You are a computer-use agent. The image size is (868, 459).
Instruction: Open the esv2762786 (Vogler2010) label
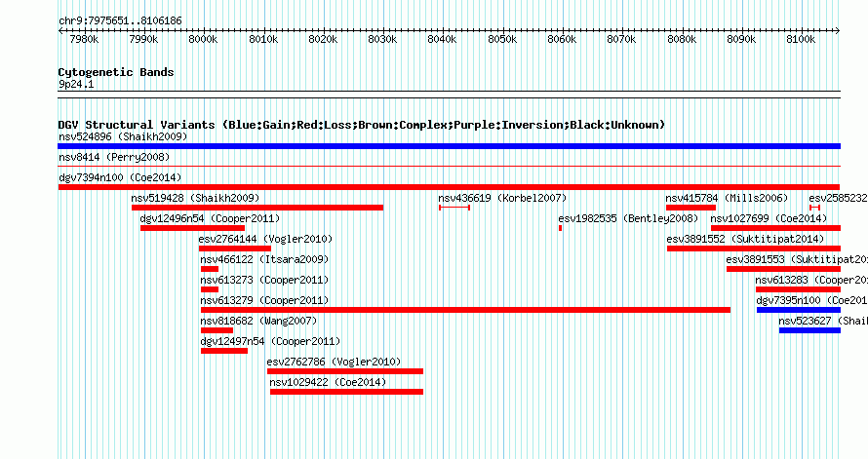click(x=334, y=362)
